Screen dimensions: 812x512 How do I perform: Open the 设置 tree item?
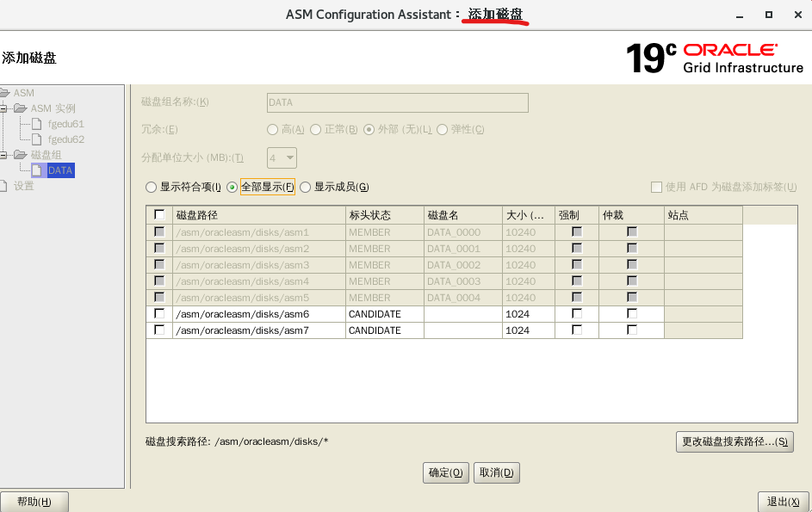tap(24, 186)
